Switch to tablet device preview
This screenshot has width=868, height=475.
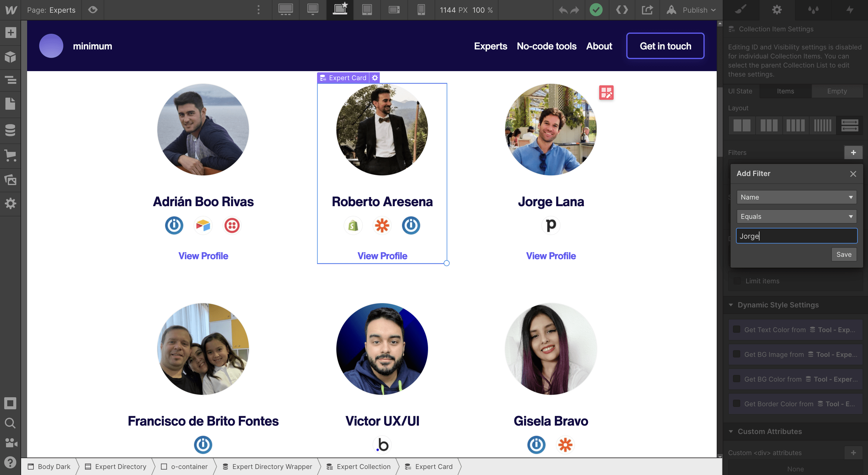tap(366, 10)
